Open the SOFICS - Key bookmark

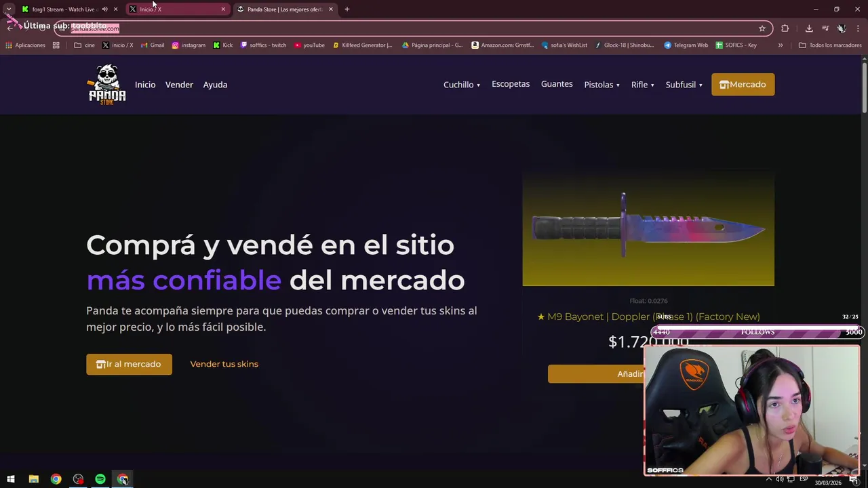click(x=736, y=45)
